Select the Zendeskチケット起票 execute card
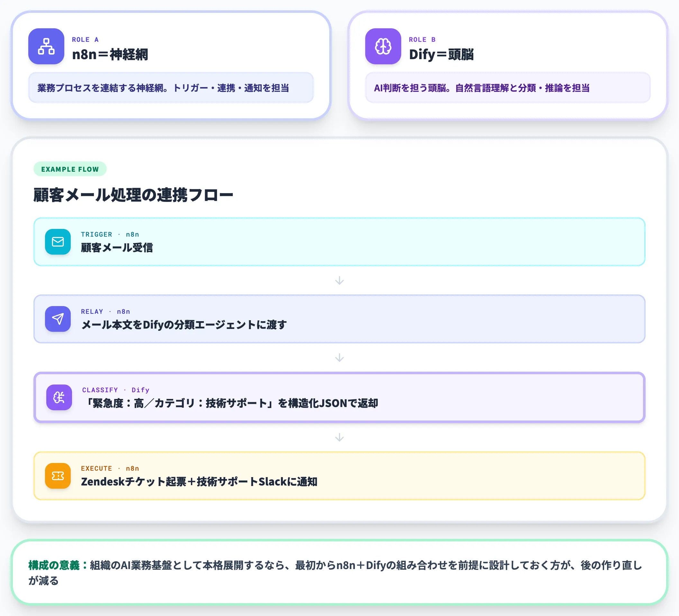 [x=339, y=476]
